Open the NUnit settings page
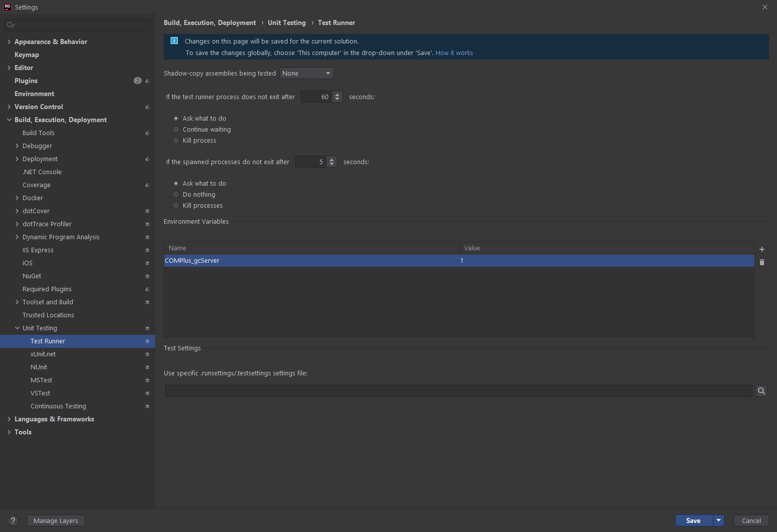777x532 pixels. click(x=39, y=367)
